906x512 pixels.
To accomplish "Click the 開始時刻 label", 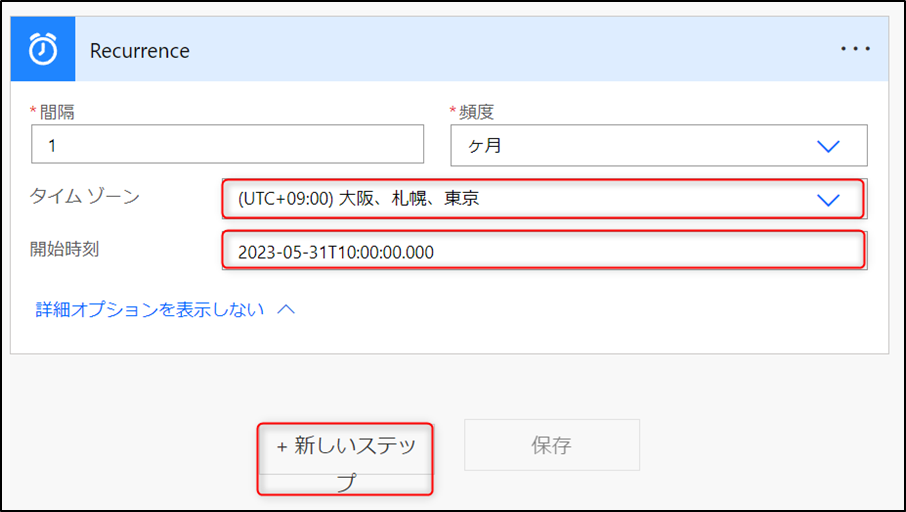I will point(65,250).
